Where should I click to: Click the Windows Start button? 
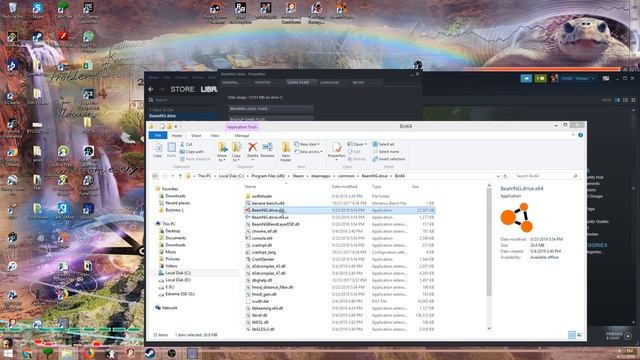tap(7, 353)
